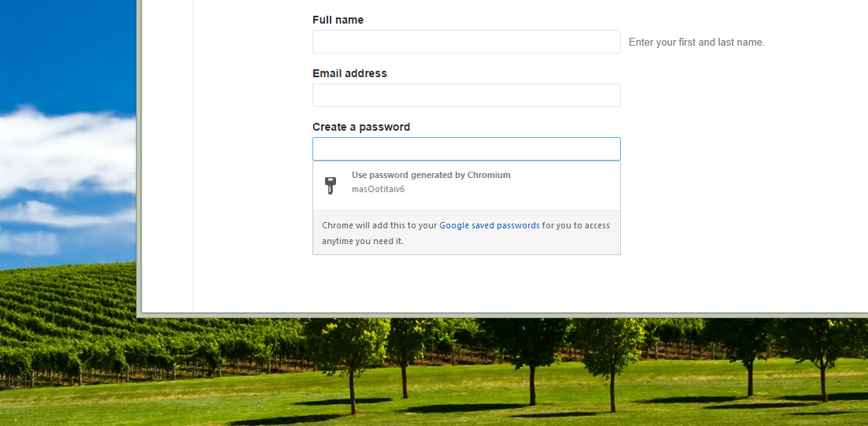This screenshot has width=868, height=426.
Task: Click the empty white area below the popup
Action: click(472, 283)
